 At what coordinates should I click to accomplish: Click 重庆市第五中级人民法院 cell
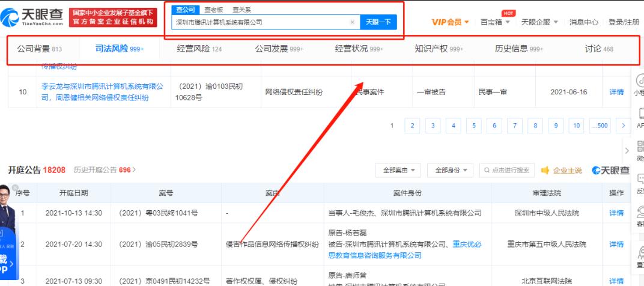click(x=548, y=244)
